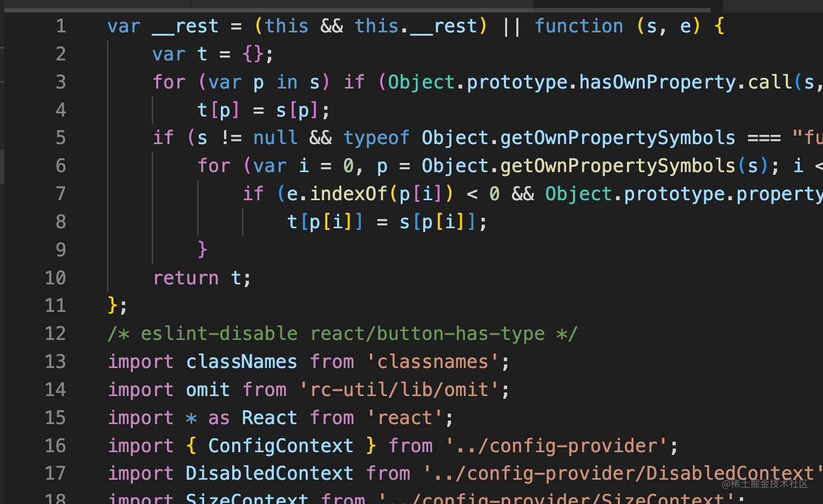
Task: Collapse the fold chevron at line 6
Action: [x=89, y=167]
